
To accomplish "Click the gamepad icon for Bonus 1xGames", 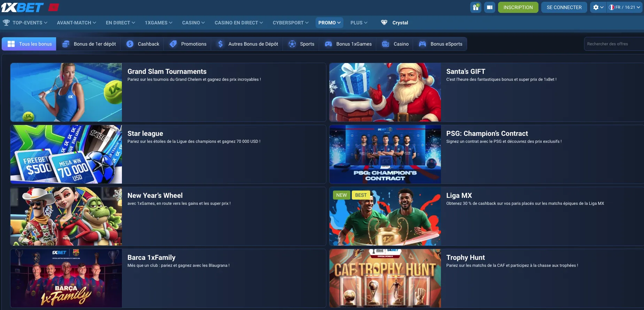I will (x=328, y=44).
